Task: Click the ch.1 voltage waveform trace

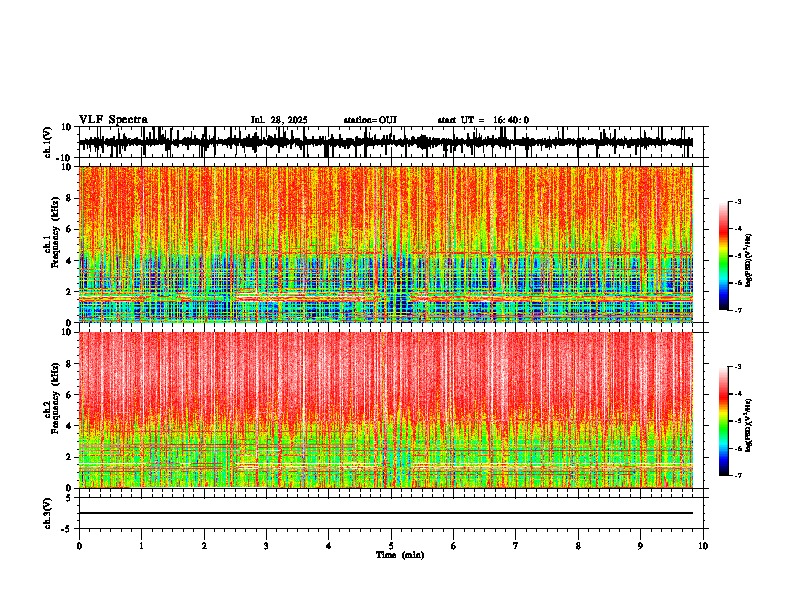Action: pyautogui.click(x=385, y=142)
